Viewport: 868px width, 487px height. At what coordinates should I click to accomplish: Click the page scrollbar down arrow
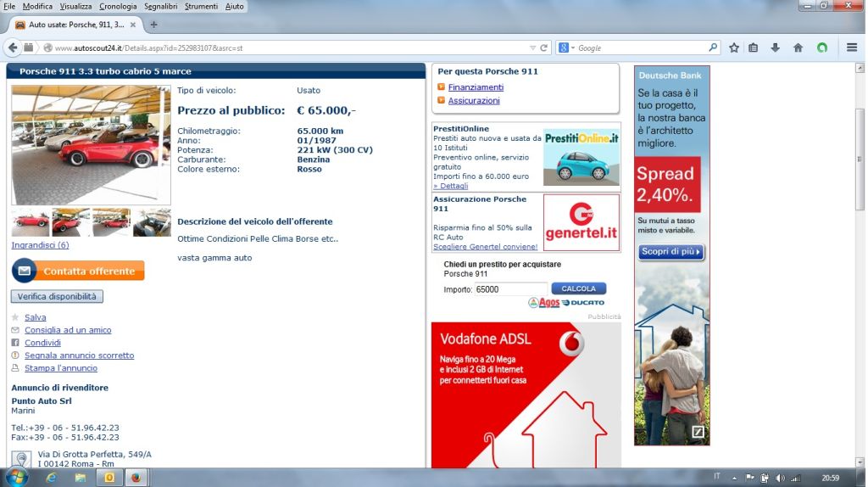pyautogui.click(x=860, y=462)
